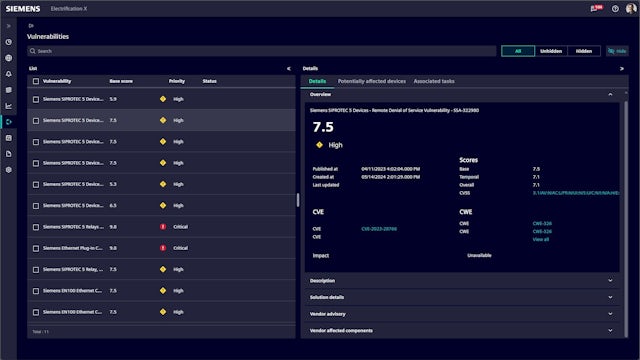The image size is (640, 360).
Task: Click yellow High diamond in 5.3 score row
Action: (163, 184)
